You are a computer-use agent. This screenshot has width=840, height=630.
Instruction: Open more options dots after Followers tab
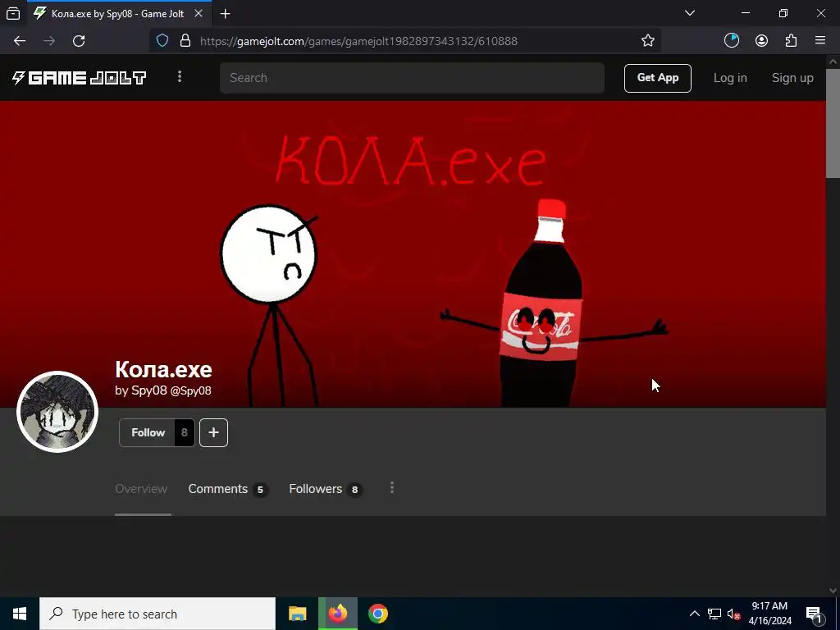tap(392, 488)
